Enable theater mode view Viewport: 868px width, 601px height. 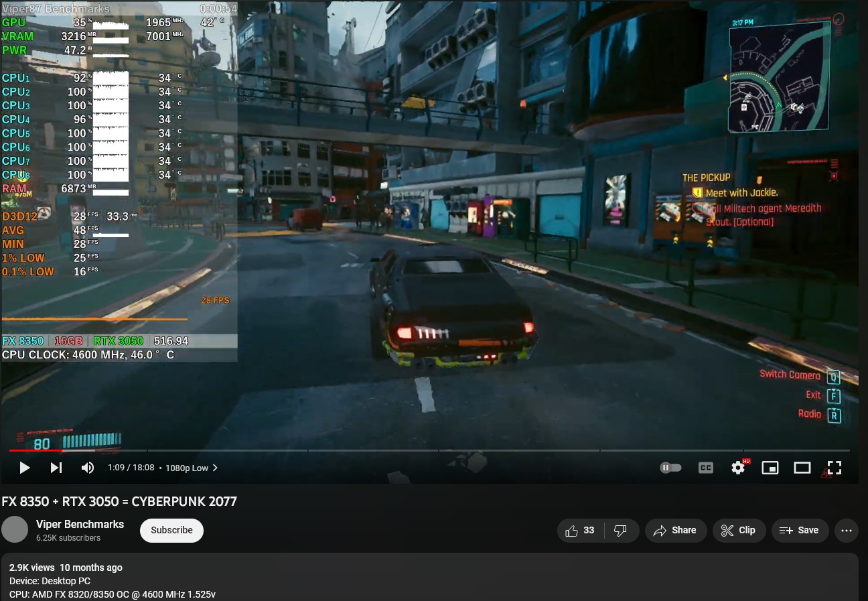(802, 468)
